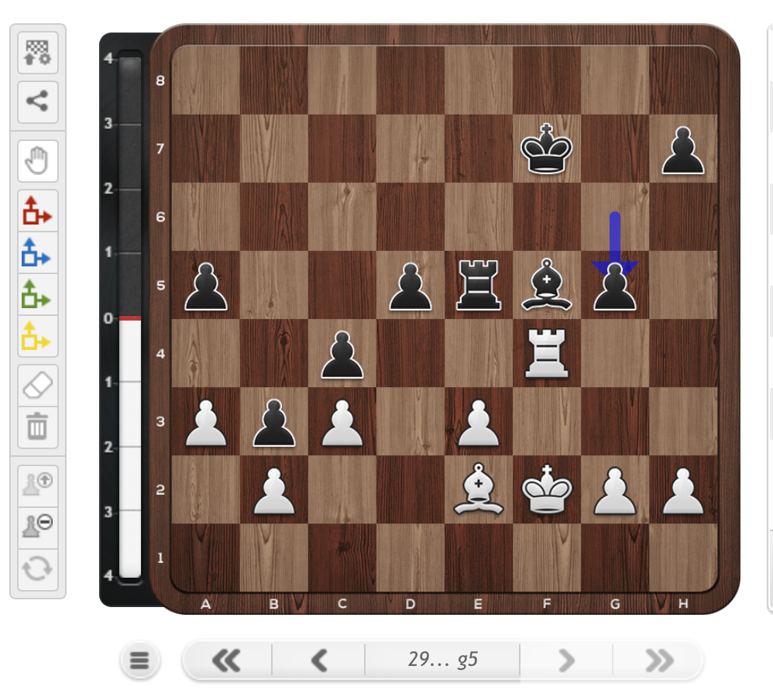Choose the red arrow drawing tool
The width and height of the screenshot is (773, 700).
click(x=37, y=211)
